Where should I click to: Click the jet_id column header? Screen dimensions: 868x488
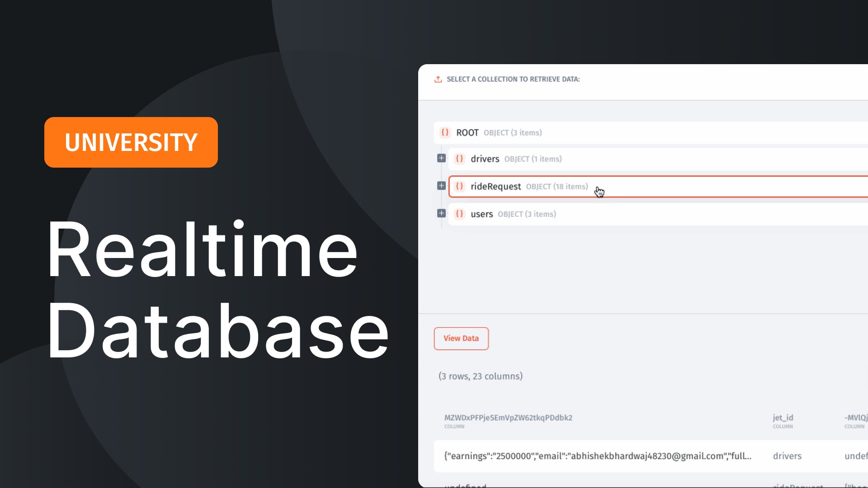[x=783, y=418]
